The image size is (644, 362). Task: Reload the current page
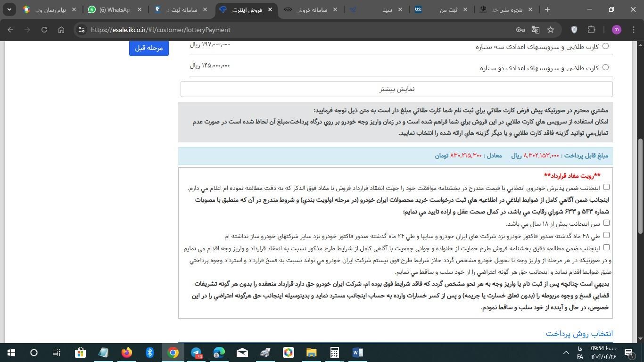pos(44,30)
